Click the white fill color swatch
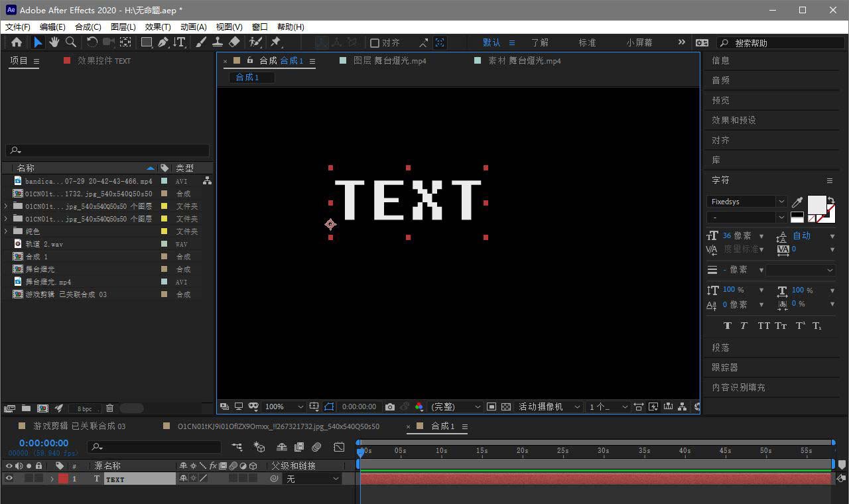 click(816, 204)
